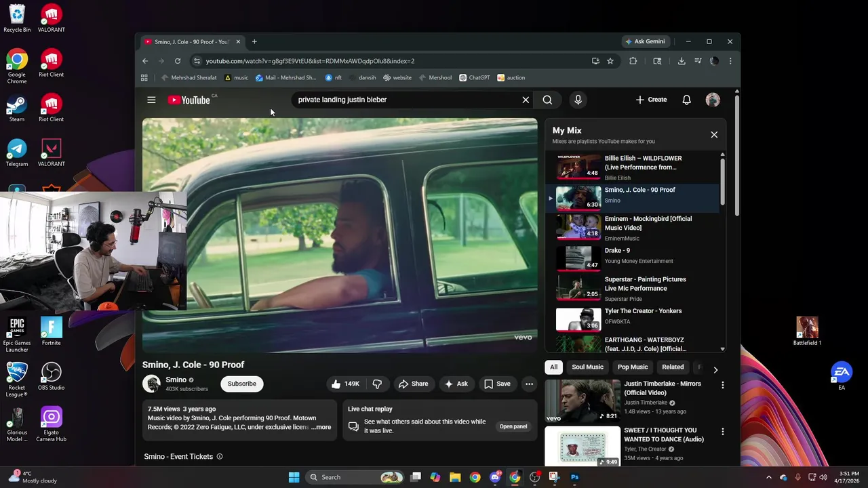Share the 90 Proof video

point(414,384)
